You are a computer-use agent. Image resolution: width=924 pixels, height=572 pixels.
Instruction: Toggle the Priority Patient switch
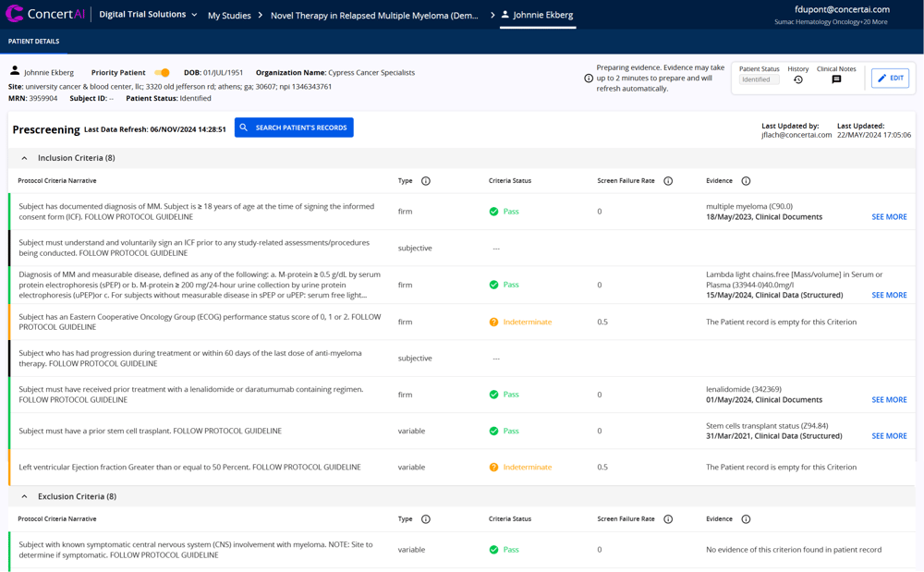pyautogui.click(x=163, y=73)
